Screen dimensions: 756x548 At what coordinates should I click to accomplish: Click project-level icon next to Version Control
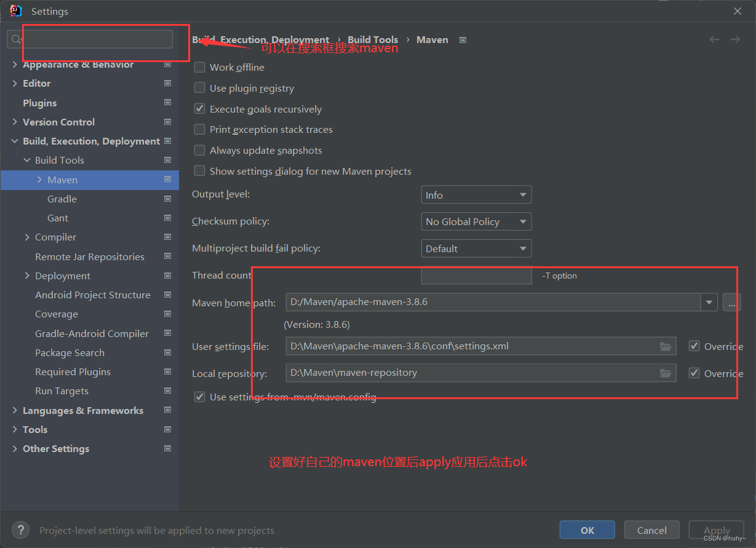tap(167, 122)
